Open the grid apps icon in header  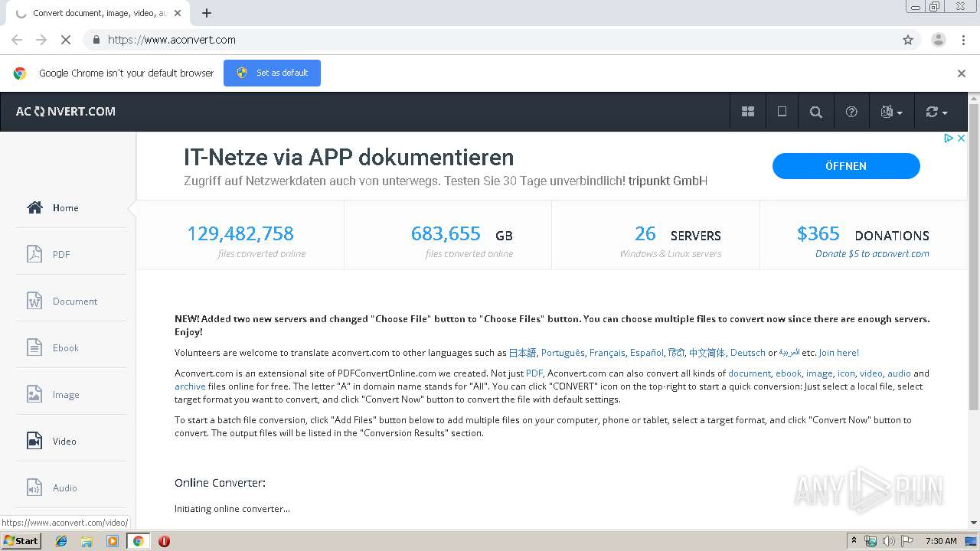coord(748,112)
